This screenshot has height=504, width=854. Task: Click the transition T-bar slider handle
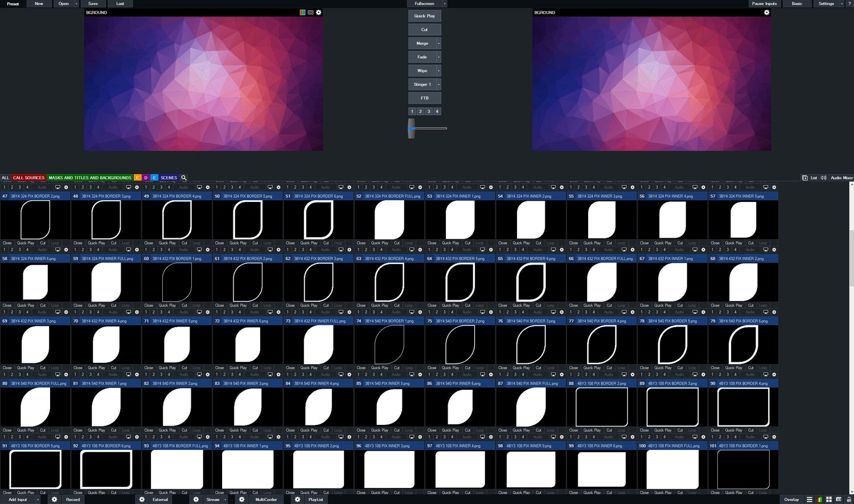(411, 129)
